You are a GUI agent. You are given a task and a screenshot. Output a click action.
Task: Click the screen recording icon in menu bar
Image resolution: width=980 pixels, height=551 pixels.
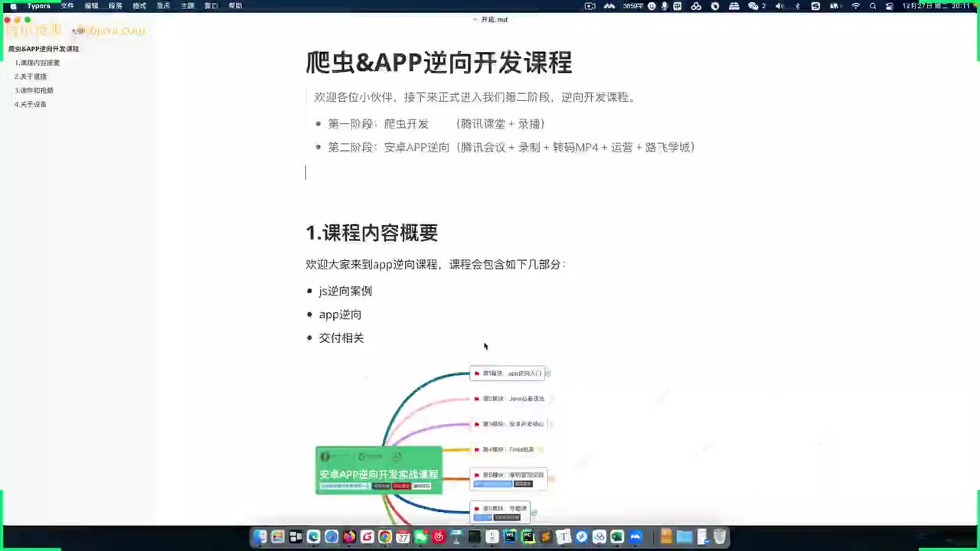click(590, 5)
